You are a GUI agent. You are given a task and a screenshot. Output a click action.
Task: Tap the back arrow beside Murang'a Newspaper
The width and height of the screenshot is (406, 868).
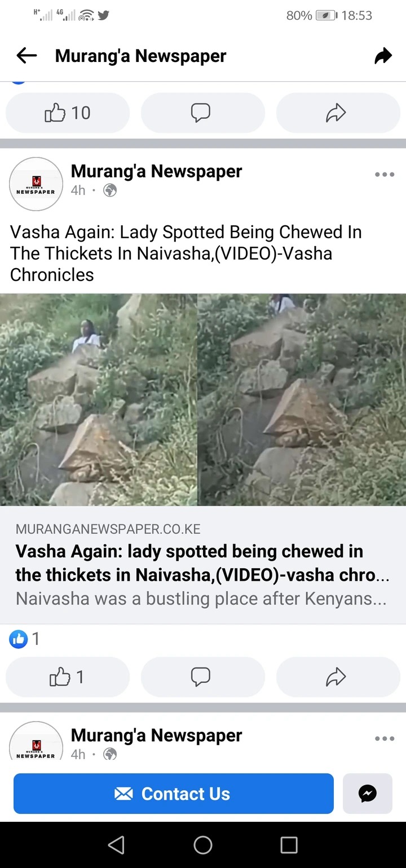27,55
